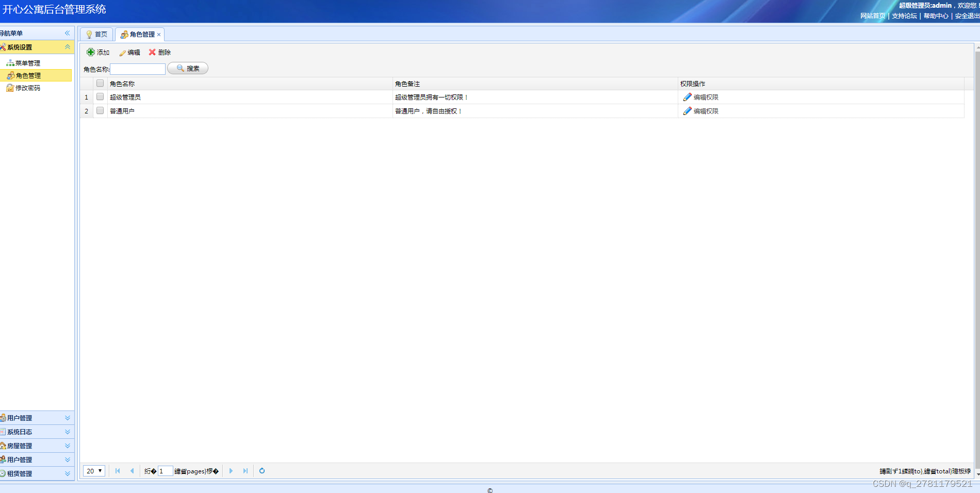This screenshot has width=980, height=493.
Task: Click the 租赁管理 section icon
Action: point(3,473)
